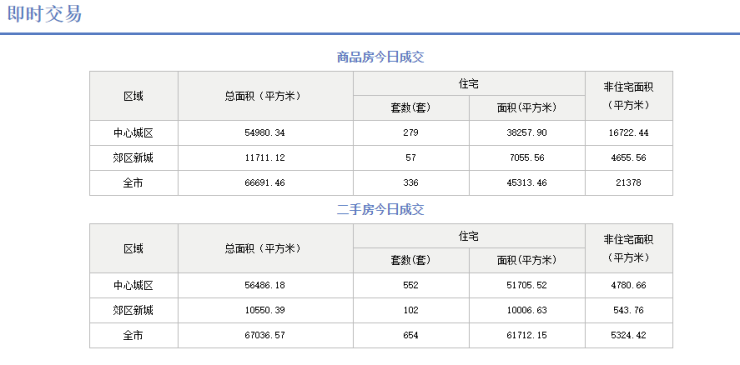This screenshot has height=365, width=740.
Task: Click the 郊区新城 row label in the 二手房 table
Action: click(134, 310)
